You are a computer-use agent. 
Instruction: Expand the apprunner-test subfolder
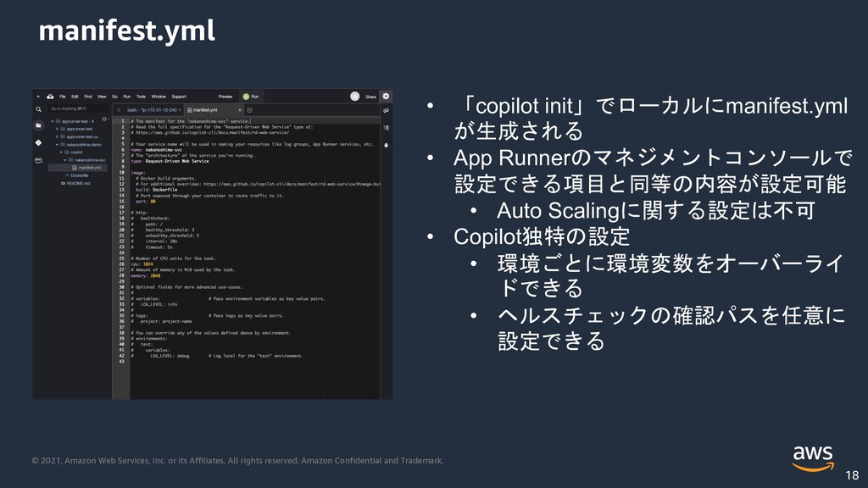pyautogui.click(x=57, y=129)
